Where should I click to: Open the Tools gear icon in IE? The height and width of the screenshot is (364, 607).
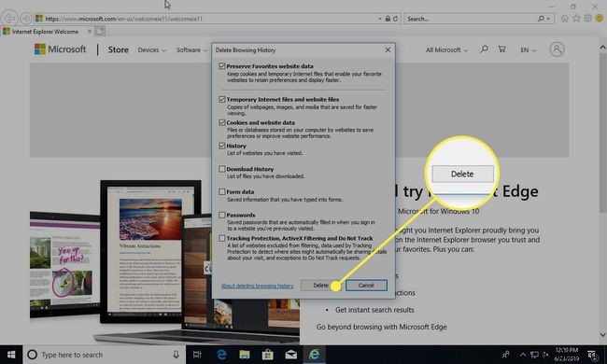[588, 18]
